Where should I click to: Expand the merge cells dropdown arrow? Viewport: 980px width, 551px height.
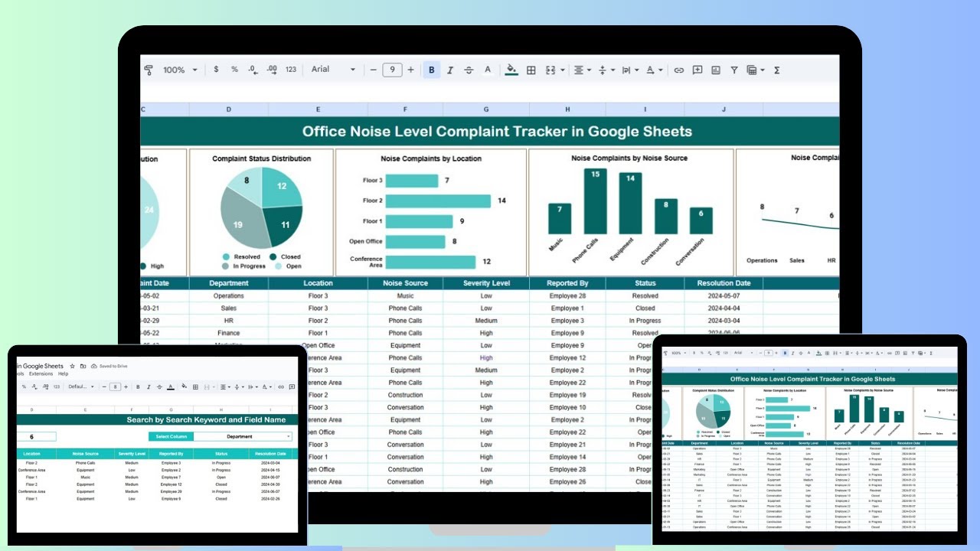tap(563, 70)
